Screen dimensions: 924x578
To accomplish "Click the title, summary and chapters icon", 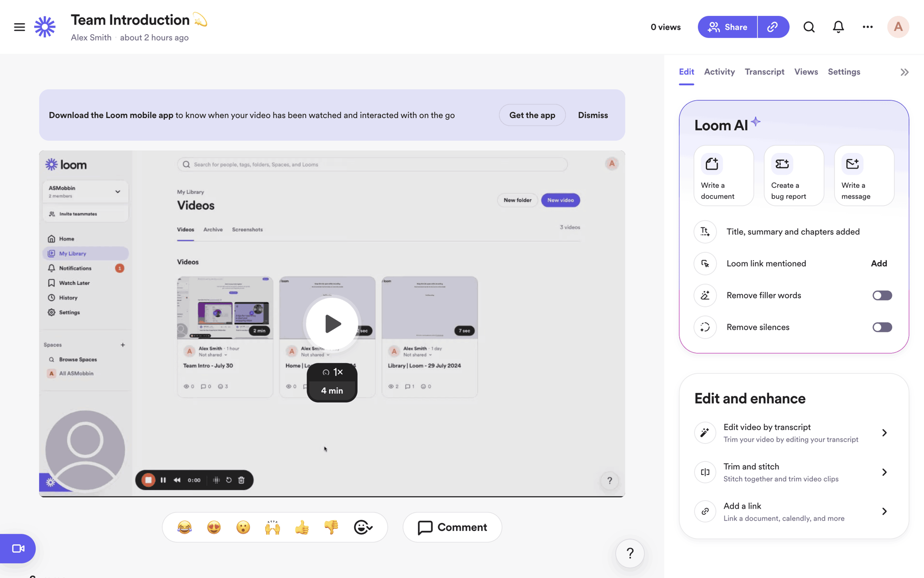I will tap(705, 232).
